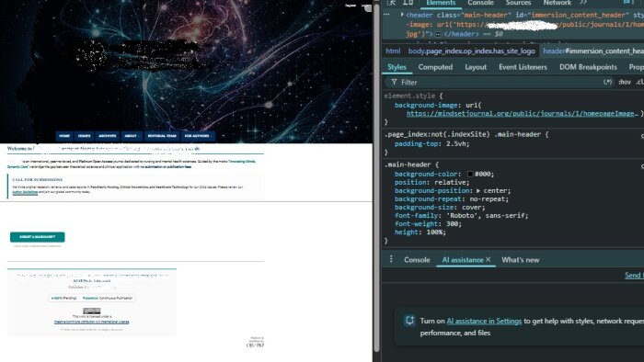
Task: Click the Editorial Team navigation button
Action: (162, 136)
